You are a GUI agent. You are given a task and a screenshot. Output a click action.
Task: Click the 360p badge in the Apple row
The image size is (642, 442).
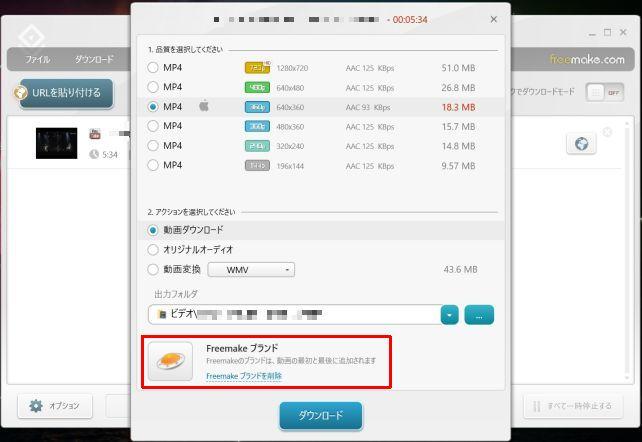(257, 107)
